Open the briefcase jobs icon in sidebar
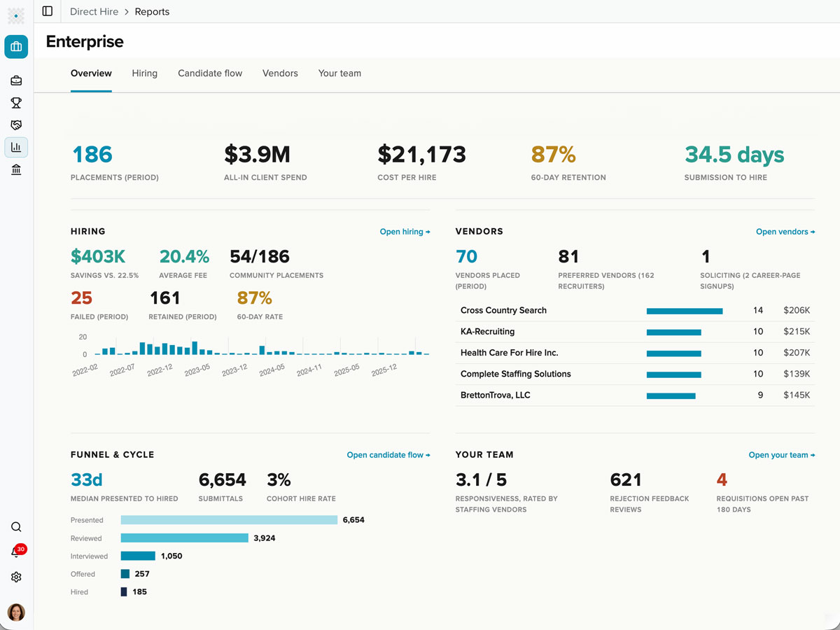This screenshot has width=840, height=630. tap(16, 80)
